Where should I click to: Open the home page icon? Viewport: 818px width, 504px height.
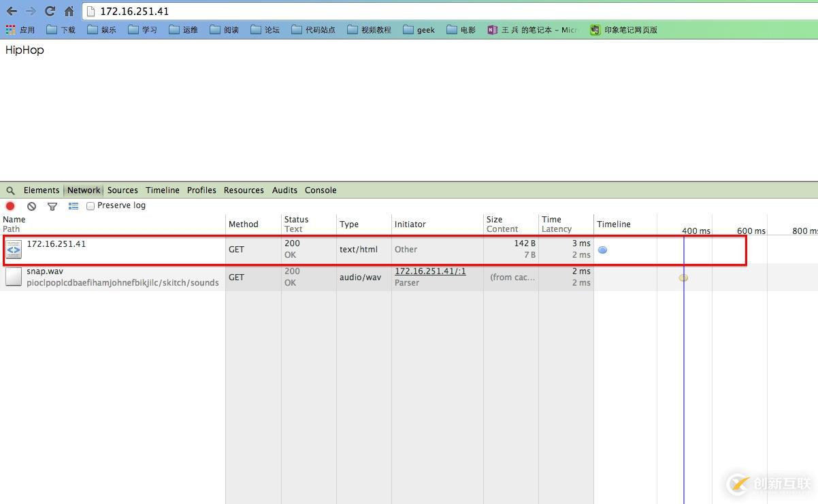[69, 11]
